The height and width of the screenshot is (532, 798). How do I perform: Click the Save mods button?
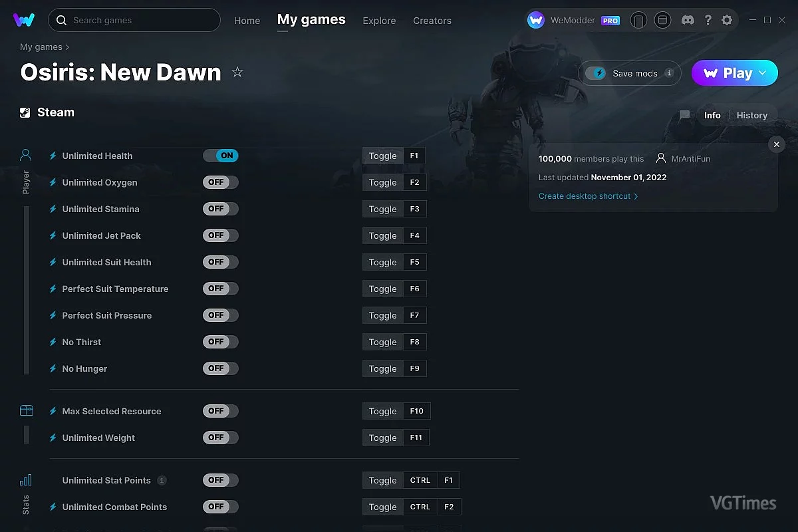(x=630, y=73)
